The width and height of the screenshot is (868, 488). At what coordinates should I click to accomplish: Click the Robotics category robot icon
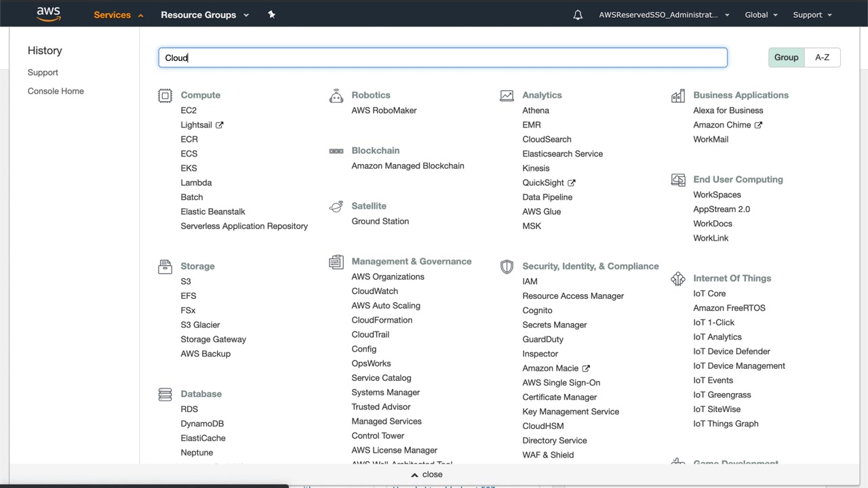336,96
